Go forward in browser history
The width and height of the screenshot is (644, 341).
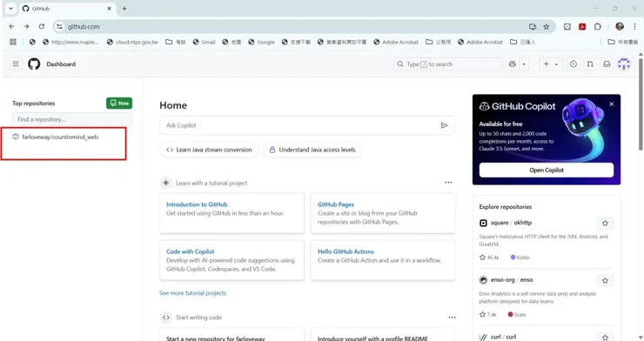(x=26, y=26)
